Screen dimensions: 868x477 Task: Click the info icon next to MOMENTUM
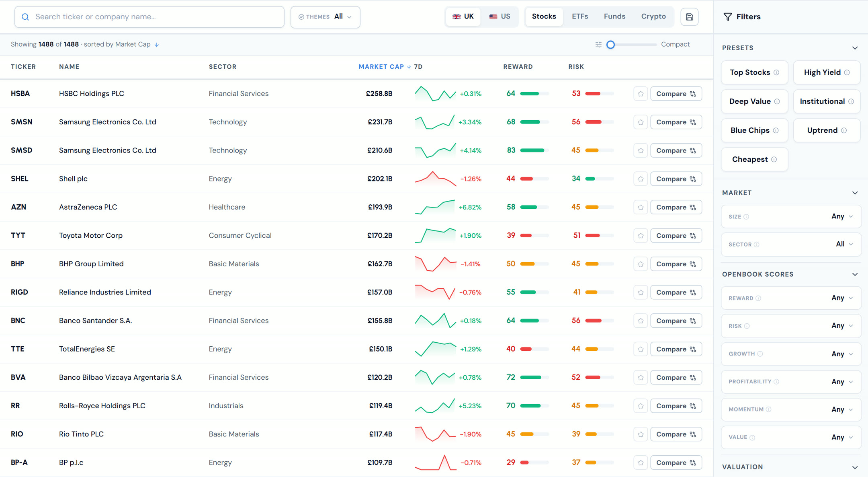coord(768,409)
